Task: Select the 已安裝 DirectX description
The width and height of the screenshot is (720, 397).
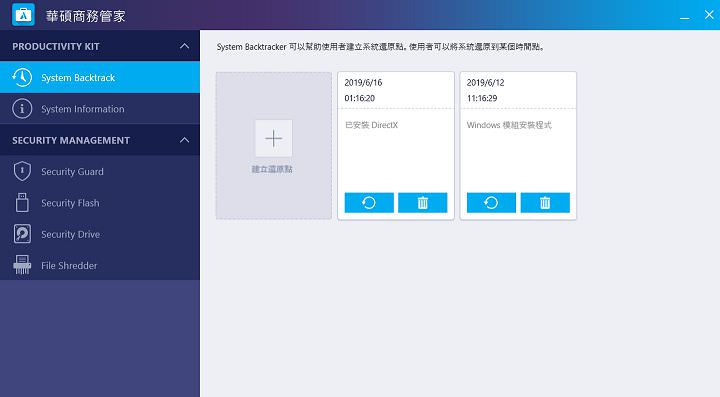Action: click(x=371, y=125)
